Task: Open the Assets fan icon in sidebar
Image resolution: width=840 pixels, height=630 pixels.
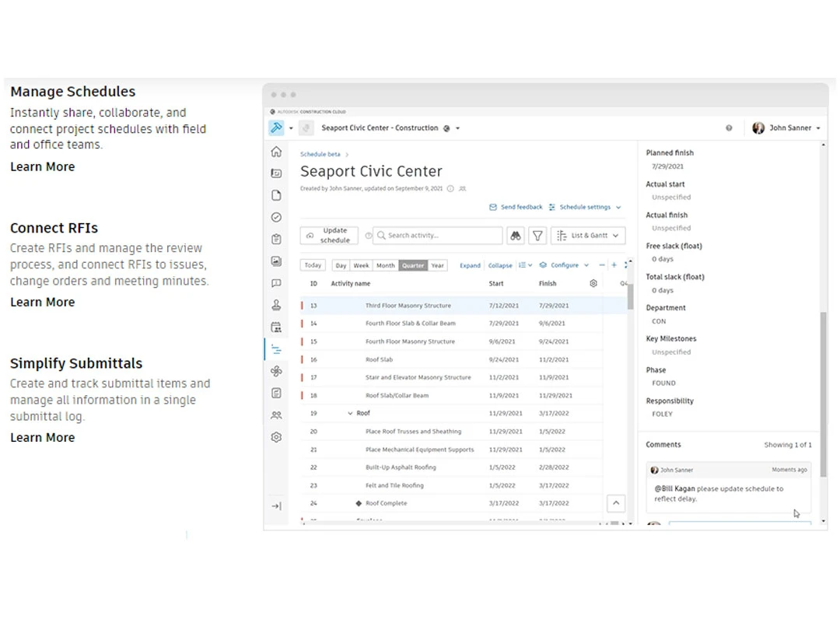Action: (x=276, y=371)
